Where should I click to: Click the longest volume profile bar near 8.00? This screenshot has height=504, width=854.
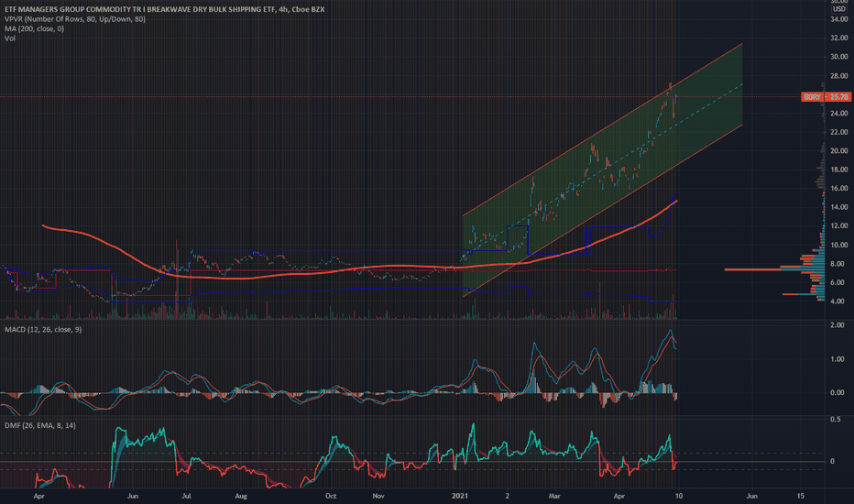[x=773, y=269]
